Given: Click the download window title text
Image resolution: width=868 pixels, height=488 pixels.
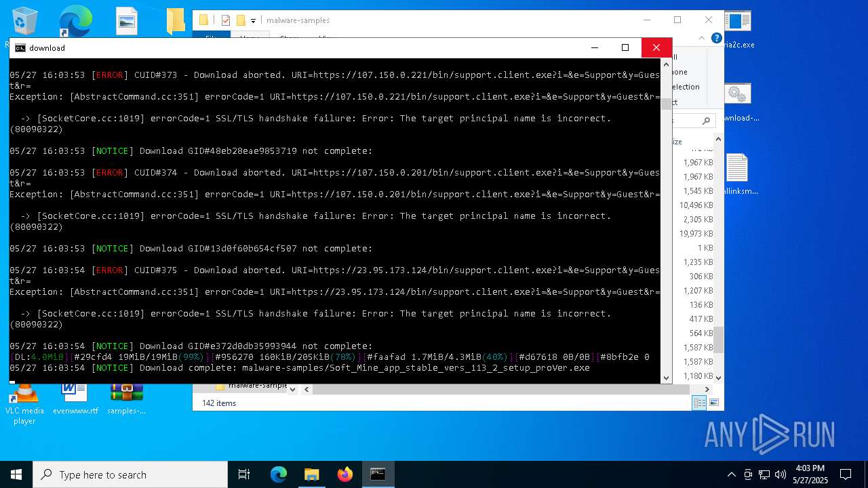Looking at the screenshot, I should tap(47, 48).
